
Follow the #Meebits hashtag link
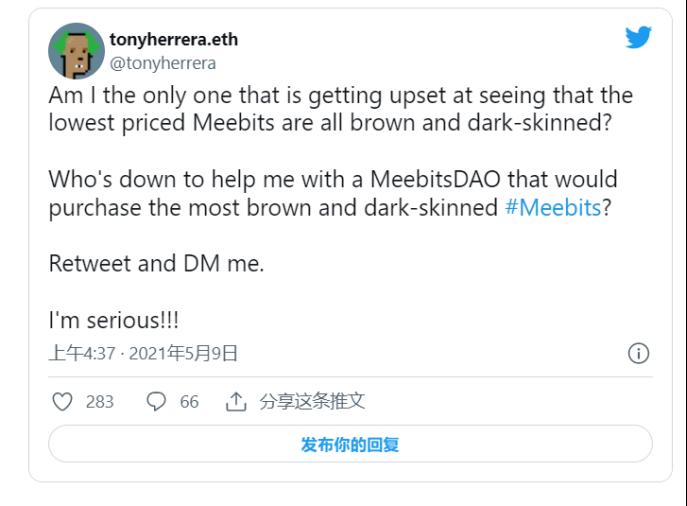tap(553, 208)
